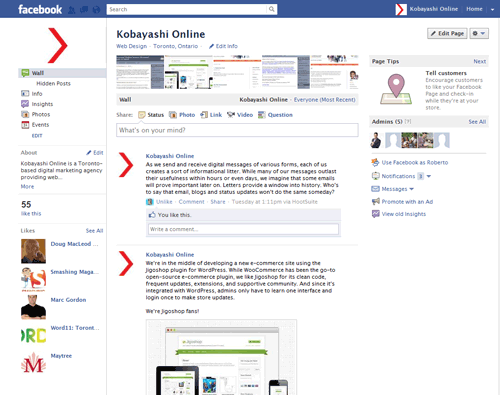Image resolution: width=500 pixels, height=395 pixels.
Task: Select Link share option
Action: pos(211,115)
